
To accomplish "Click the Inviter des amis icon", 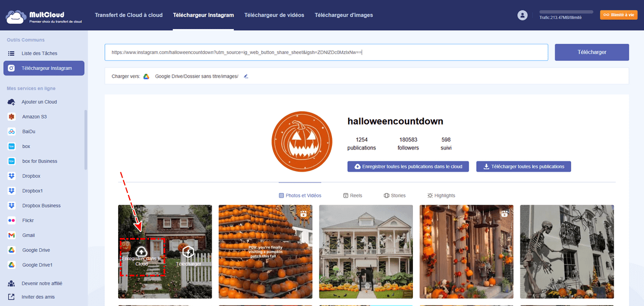I will tap(11, 296).
